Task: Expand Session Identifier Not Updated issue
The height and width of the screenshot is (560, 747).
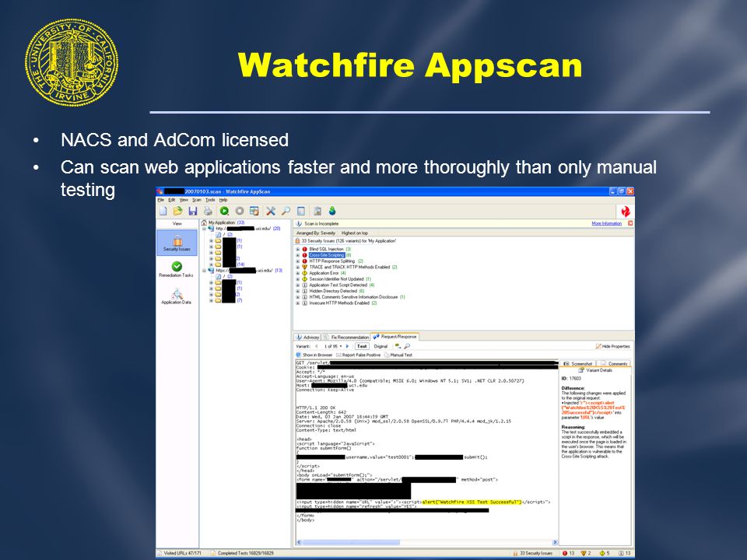Action: (x=298, y=279)
